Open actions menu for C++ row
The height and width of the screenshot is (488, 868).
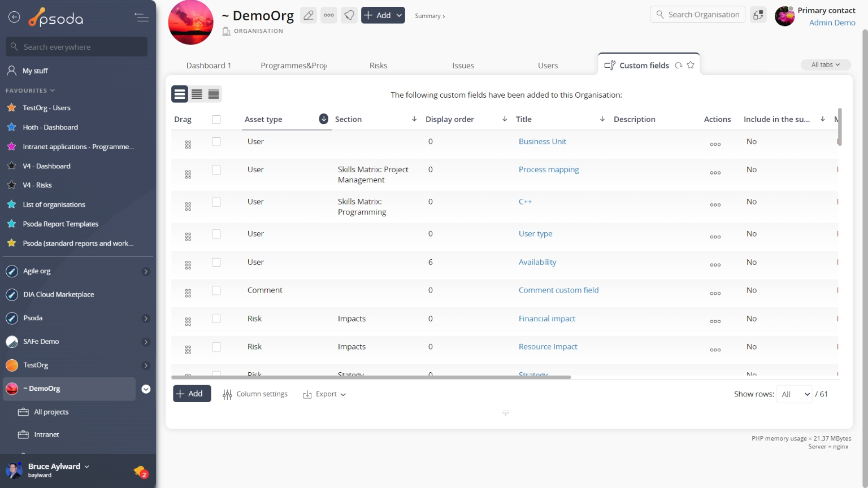715,204
